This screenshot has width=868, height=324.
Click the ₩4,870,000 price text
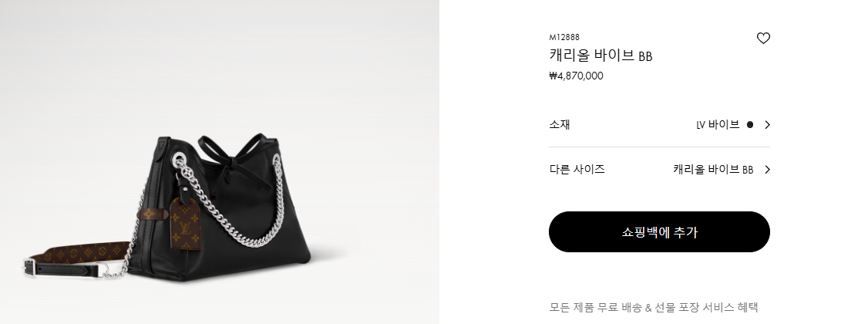coord(577,76)
